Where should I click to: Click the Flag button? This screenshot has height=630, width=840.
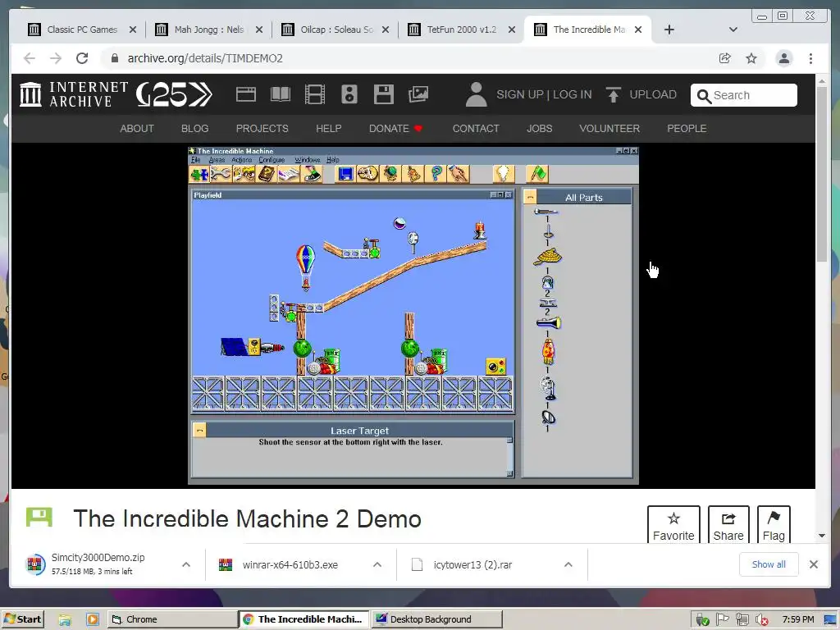tap(774, 524)
